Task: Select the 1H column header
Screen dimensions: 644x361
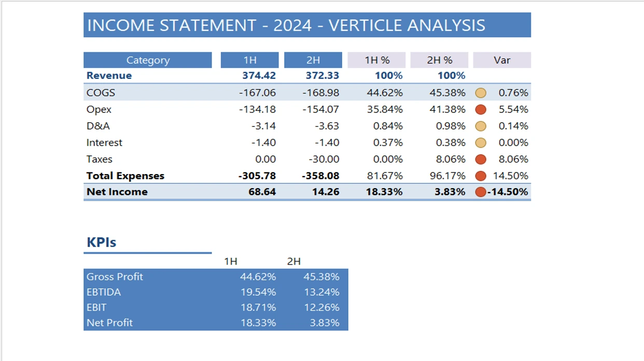Action: coord(250,60)
